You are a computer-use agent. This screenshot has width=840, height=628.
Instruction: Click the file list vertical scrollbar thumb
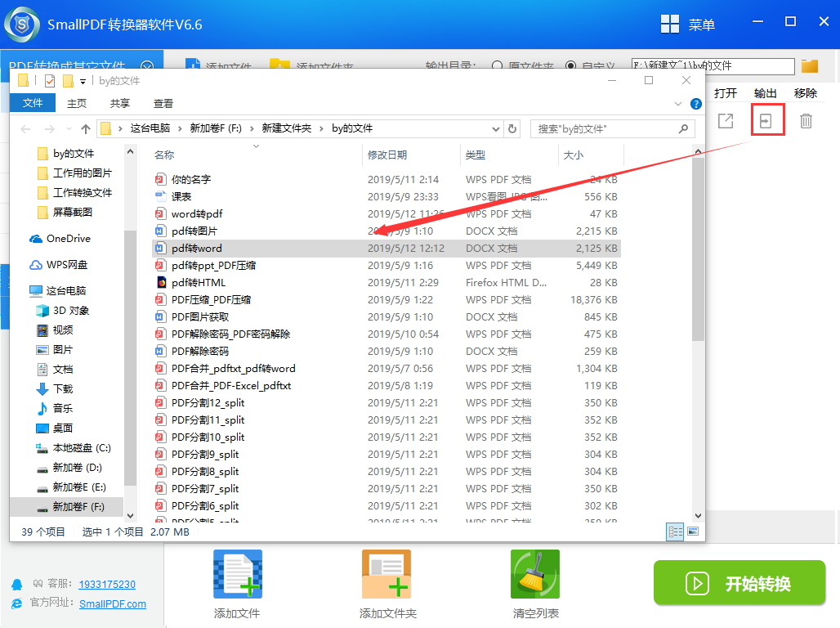tap(698, 249)
